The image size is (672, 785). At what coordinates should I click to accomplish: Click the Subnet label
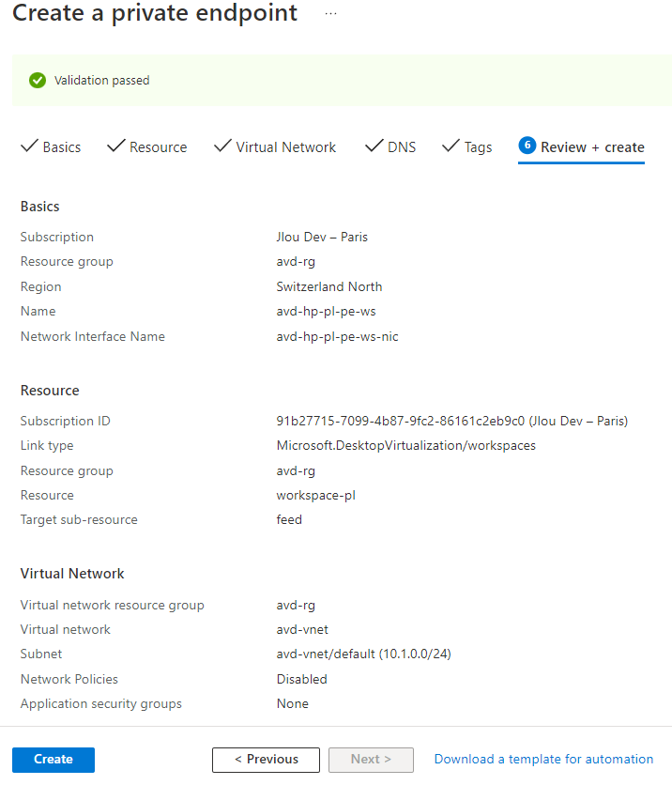click(x=41, y=654)
